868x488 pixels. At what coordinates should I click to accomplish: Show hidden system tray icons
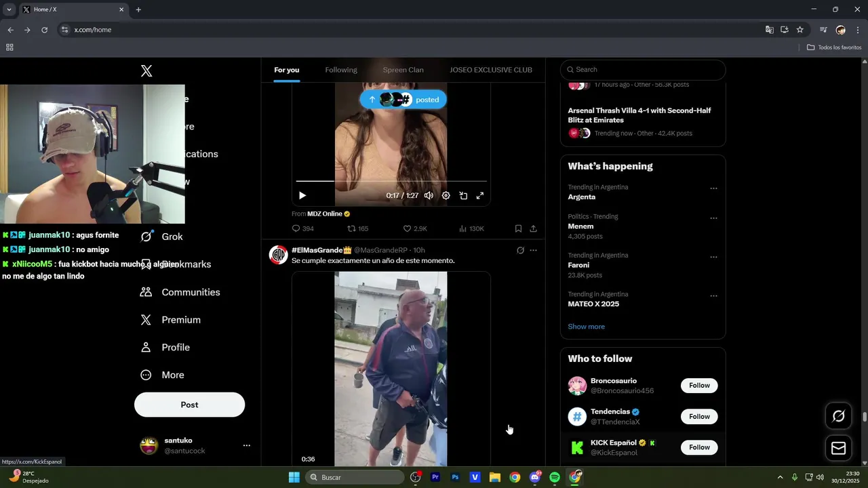point(780,477)
